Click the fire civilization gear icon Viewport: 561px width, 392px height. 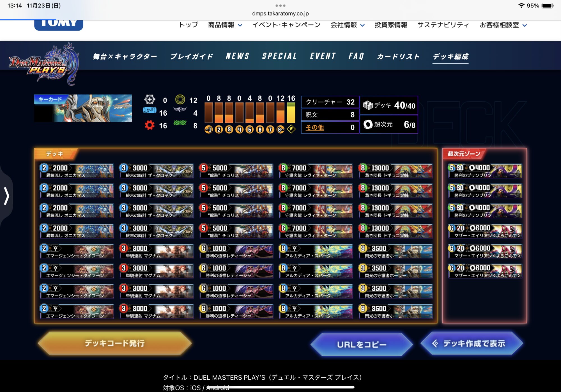coord(150,125)
